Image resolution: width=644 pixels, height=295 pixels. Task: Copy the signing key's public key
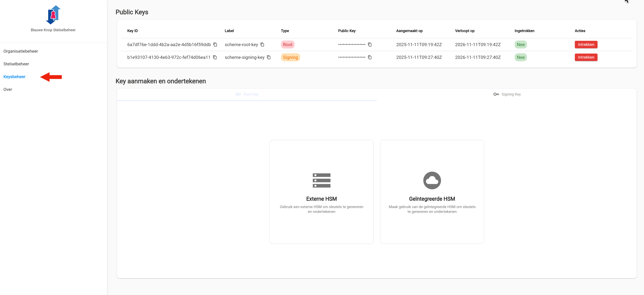coord(369,57)
